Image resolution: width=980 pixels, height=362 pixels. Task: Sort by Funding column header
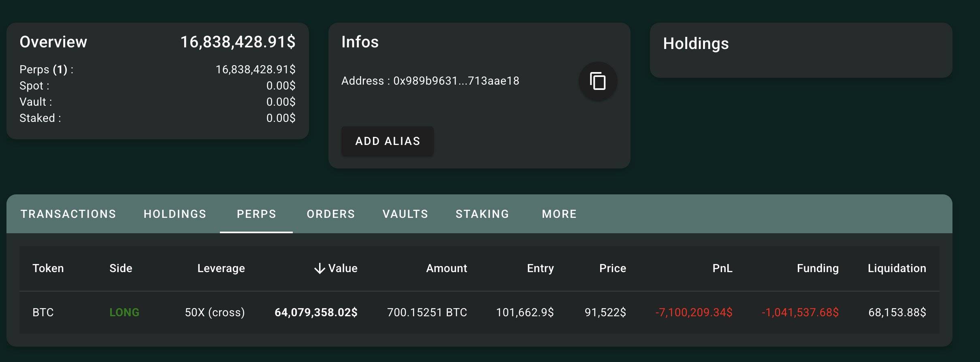(x=818, y=268)
